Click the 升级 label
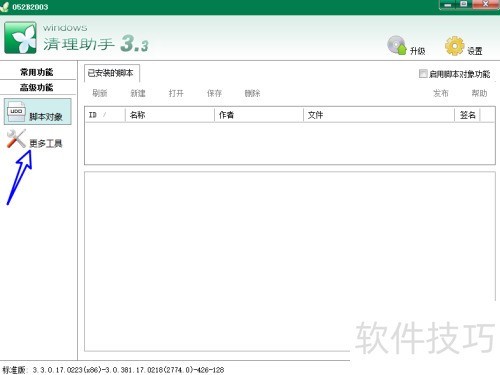The height and width of the screenshot is (375, 500). coord(417,51)
